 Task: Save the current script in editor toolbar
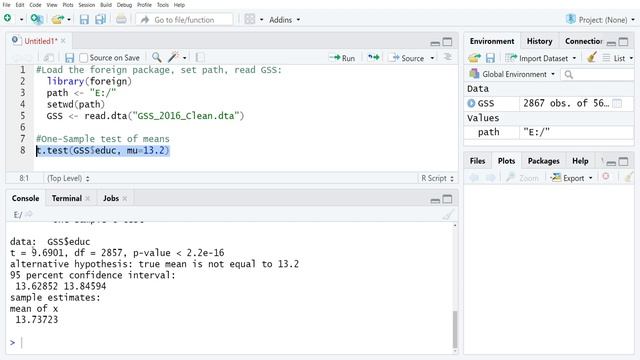(69, 58)
